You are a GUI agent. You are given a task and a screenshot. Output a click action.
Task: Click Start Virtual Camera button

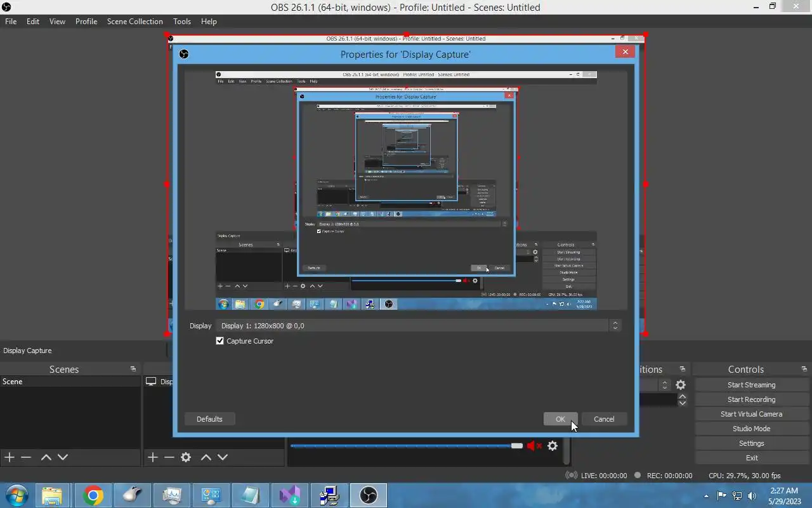tap(752, 414)
